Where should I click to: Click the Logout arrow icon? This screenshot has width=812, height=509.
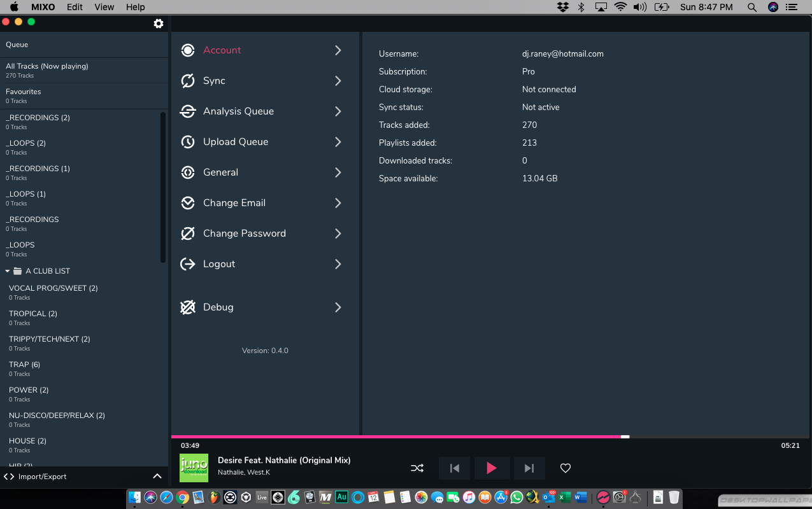tap(187, 264)
